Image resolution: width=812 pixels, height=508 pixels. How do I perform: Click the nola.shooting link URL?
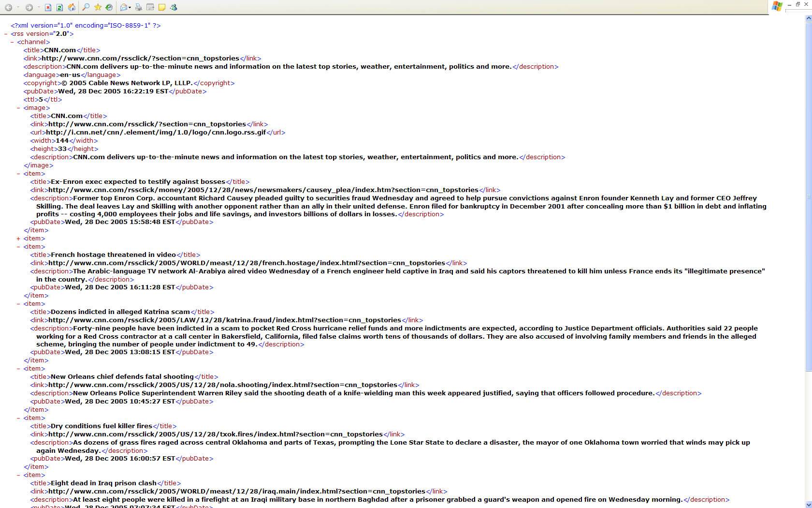pos(223,385)
